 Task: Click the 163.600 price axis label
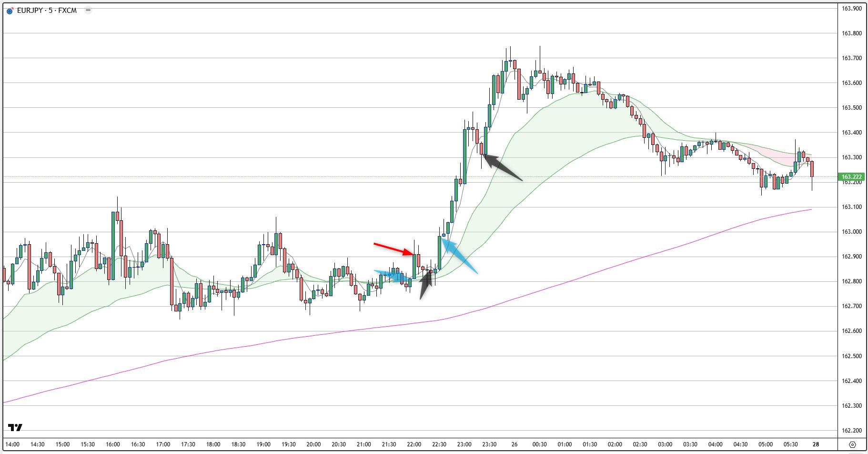click(x=852, y=83)
